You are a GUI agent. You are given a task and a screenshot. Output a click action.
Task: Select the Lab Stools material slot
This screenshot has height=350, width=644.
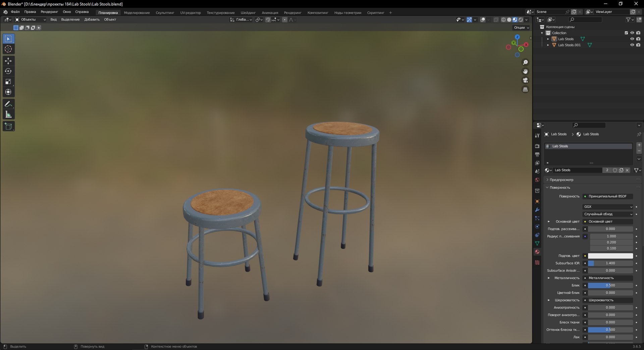click(588, 146)
